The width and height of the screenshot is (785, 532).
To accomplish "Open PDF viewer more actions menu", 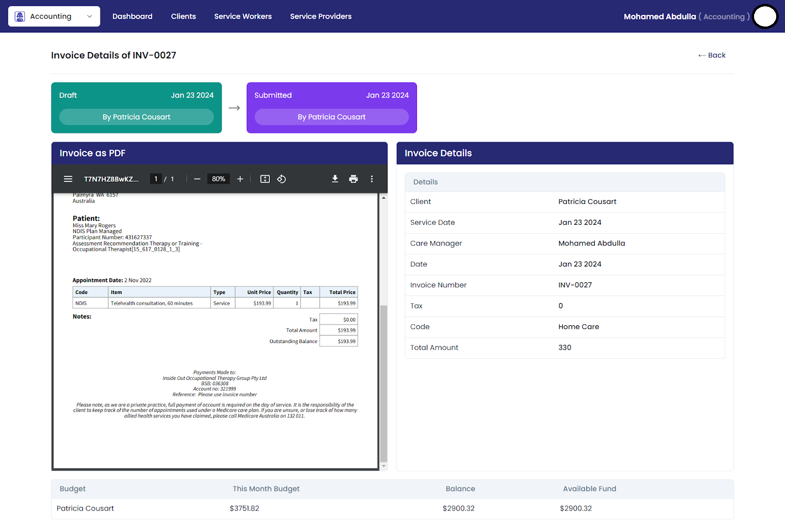I will pos(372,179).
